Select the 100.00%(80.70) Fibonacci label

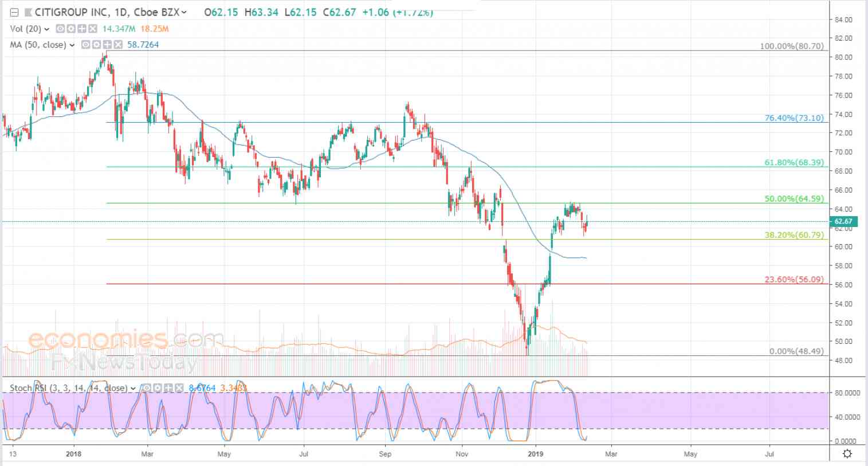(x=791, y=46)
